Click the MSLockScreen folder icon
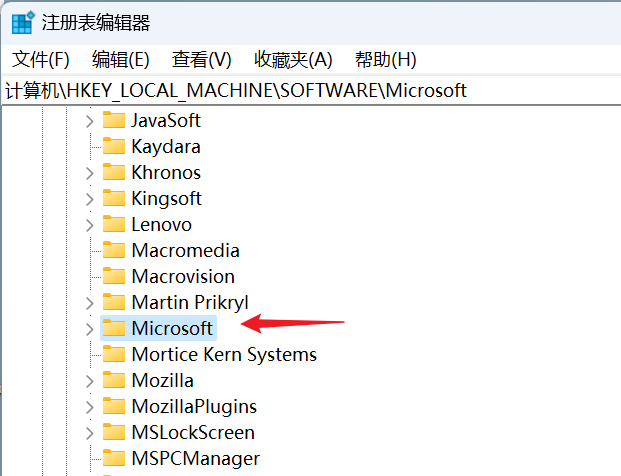Image resolution: width=621 pixels, height=476 pixels. [114, 432]
